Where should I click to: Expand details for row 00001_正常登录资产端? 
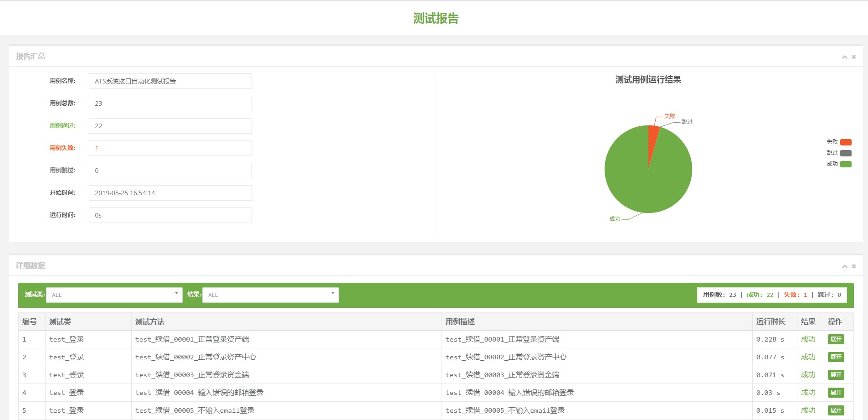point(836,339)
